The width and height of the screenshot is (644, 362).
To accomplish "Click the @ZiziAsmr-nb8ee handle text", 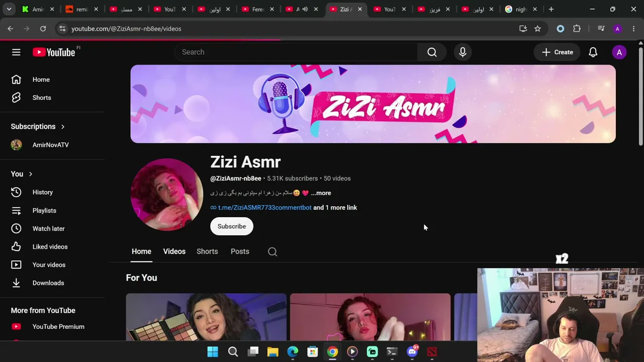I will (235, 178).
